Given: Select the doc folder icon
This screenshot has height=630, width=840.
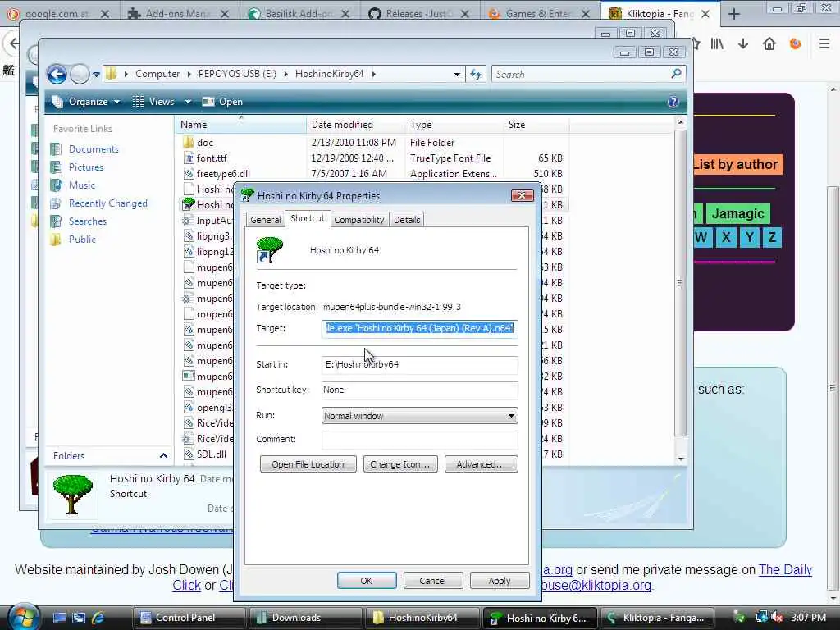Looking at the screenshot, I should coord(188,143).
